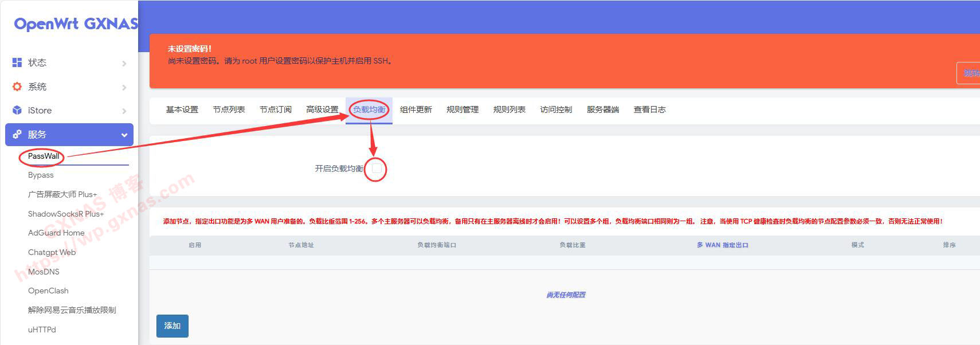Viewport: 980px width, 345px height.
Task: Select the 查看日志 tab
Action: click(x=649, y=109)
